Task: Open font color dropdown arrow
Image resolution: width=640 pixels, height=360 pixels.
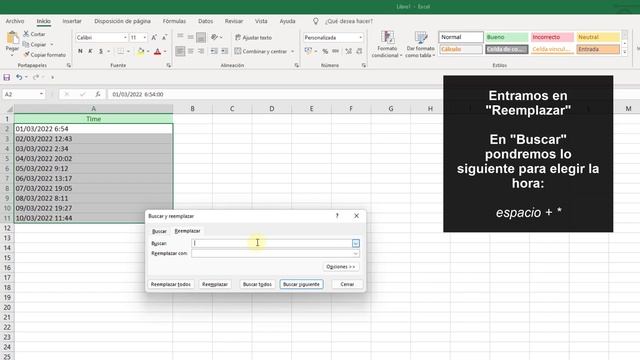Action: 165,52
